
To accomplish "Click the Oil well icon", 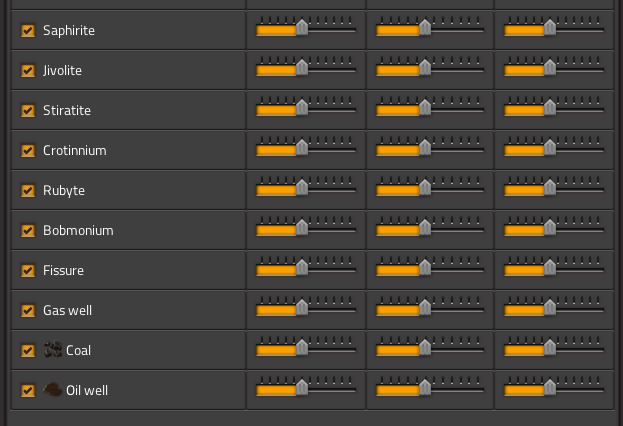I will point(52,390).
